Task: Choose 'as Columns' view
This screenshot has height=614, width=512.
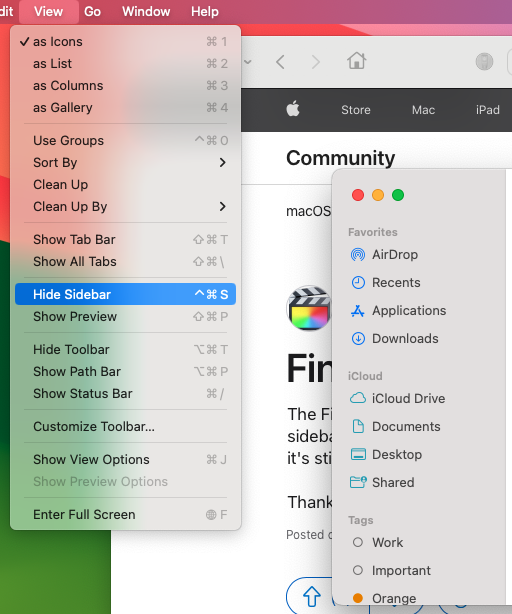Action: (125, 85)
